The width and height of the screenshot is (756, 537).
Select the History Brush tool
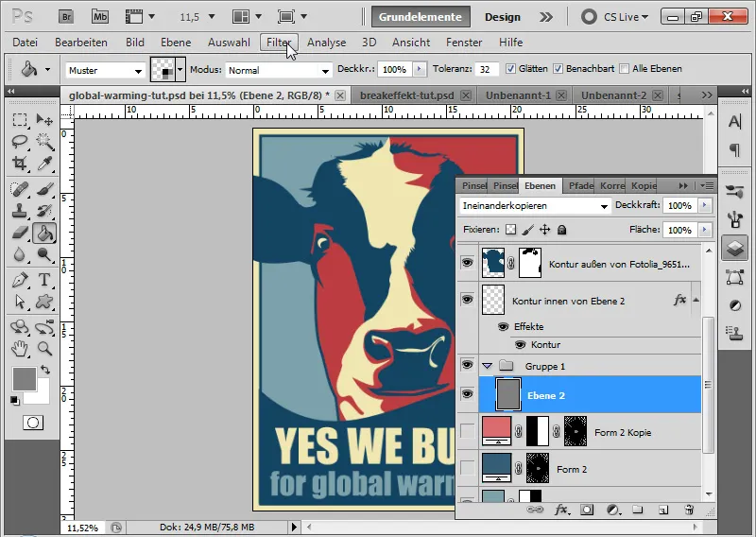coord(44,211)
